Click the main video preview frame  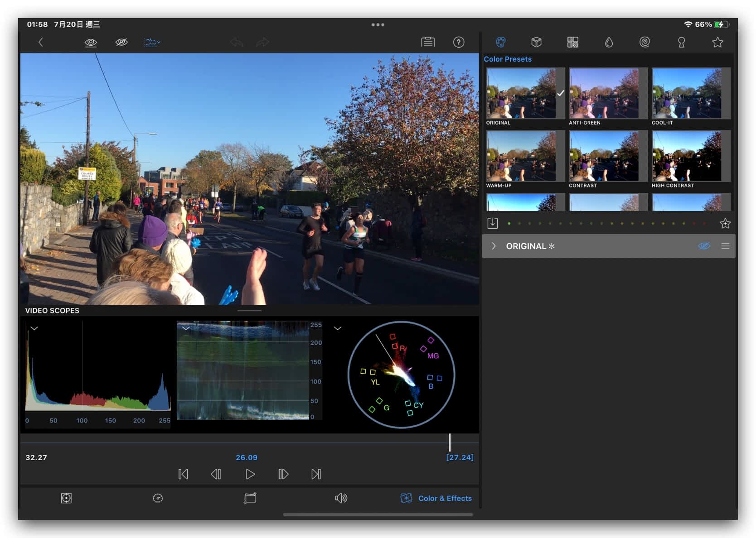[249, 179]
